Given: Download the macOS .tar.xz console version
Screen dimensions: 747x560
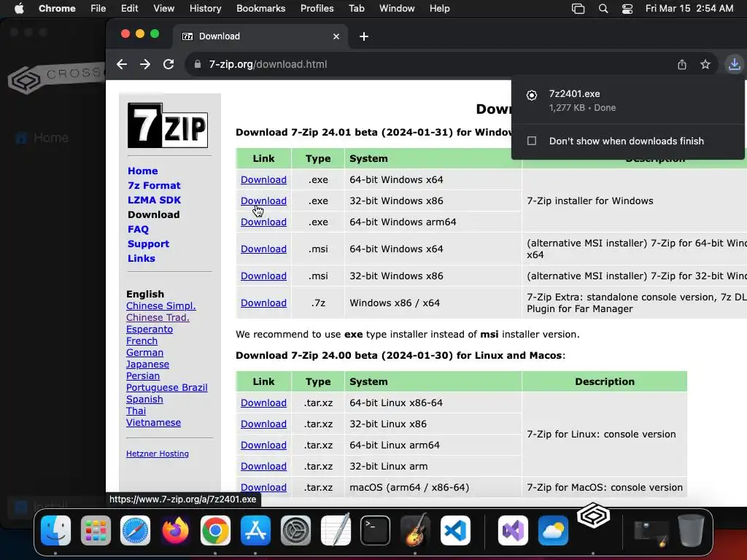Looking at the screenshot, I should click(x=263, y=487).
